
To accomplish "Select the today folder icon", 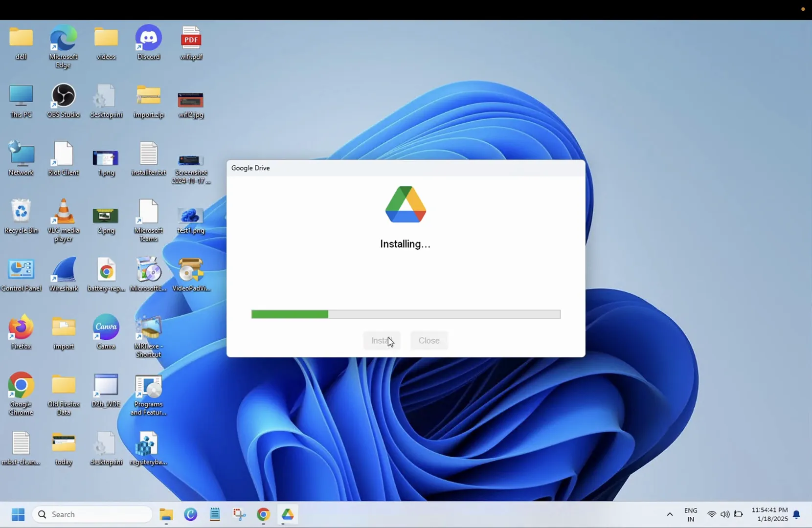I will tap(64, 448).
